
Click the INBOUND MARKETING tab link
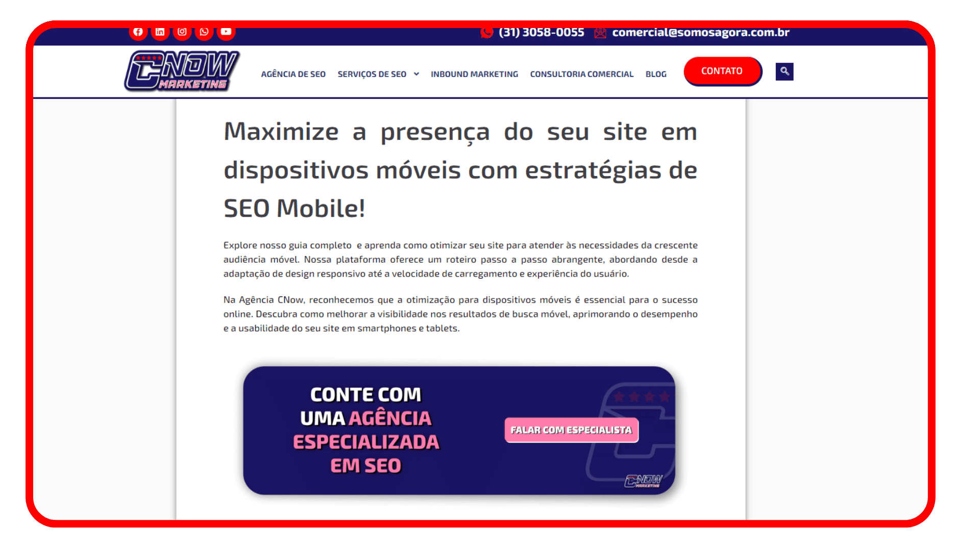click(x=473, y=74)
